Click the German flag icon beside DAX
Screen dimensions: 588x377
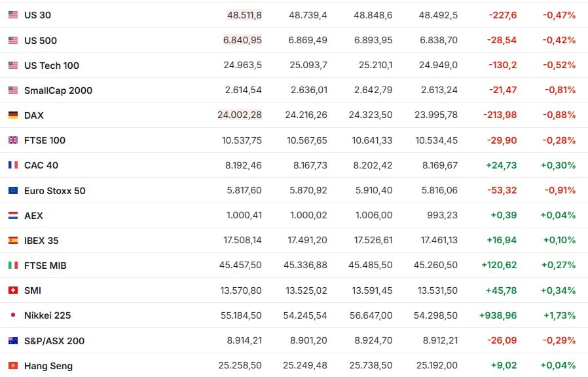click(x=13, y=115)
